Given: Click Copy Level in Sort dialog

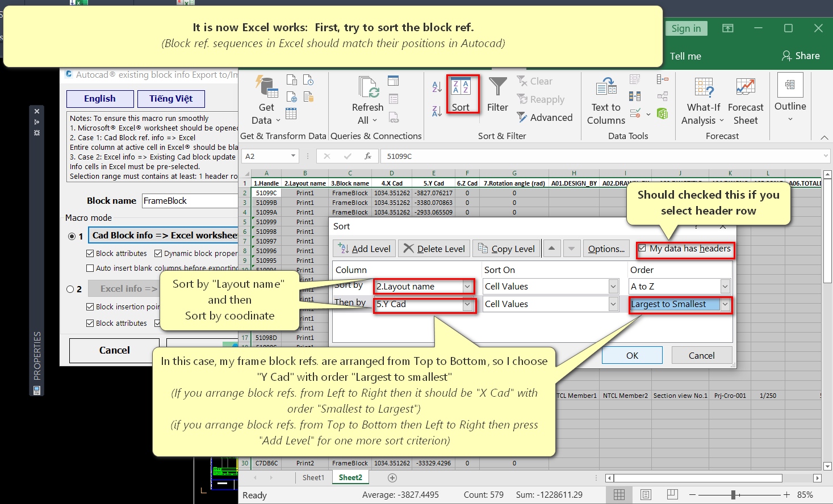Looking at the screenshot, I should pos(507,249).
